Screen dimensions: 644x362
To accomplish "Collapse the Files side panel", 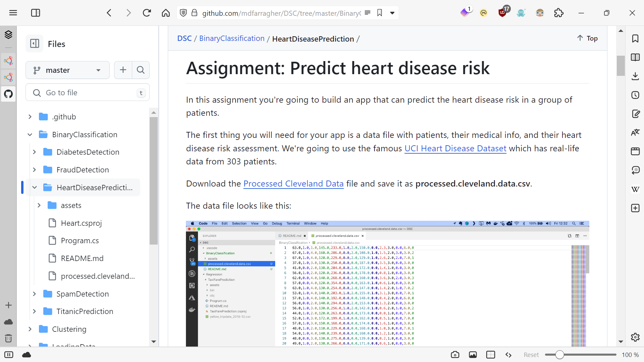I will (x=35, y=44).
